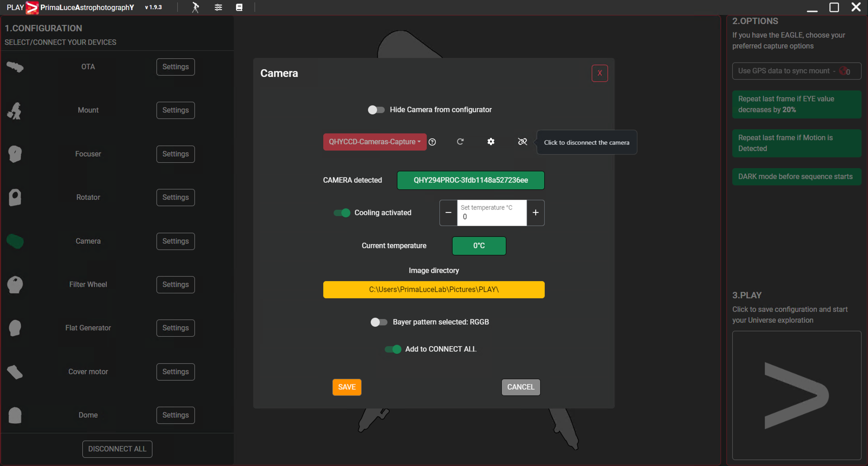868x466 pixels.
Task: Click the PrimaLuce PLAY logo icon
Action: [x=32, y=8]
